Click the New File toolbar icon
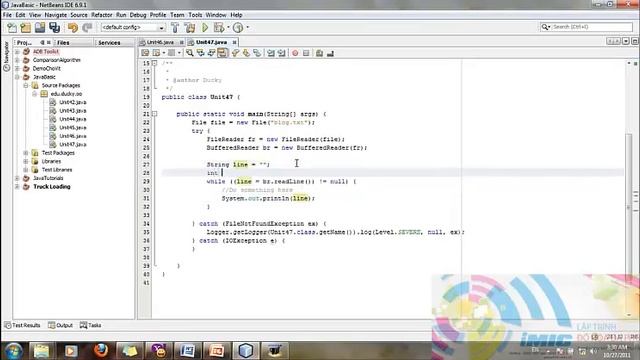This screenshot has height=360, width=640. coord(12,27)
